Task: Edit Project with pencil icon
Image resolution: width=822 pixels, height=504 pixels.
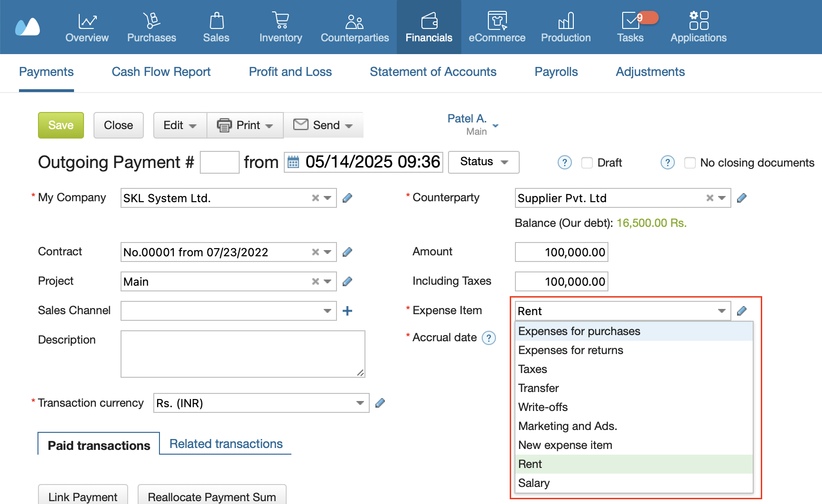Action: 347,281
